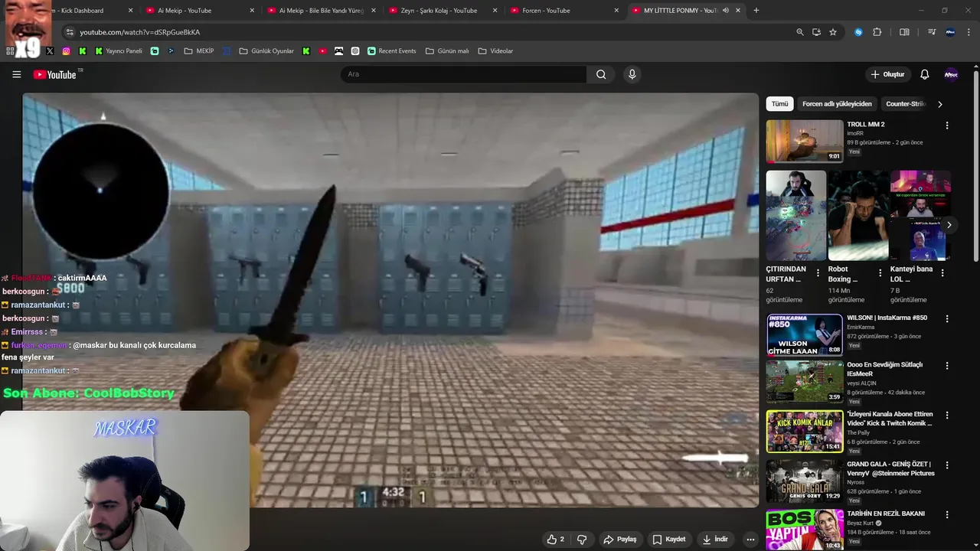
Task: Open options for TARİHİN EN REZİL BAKANI video
Action: [947, 515]
